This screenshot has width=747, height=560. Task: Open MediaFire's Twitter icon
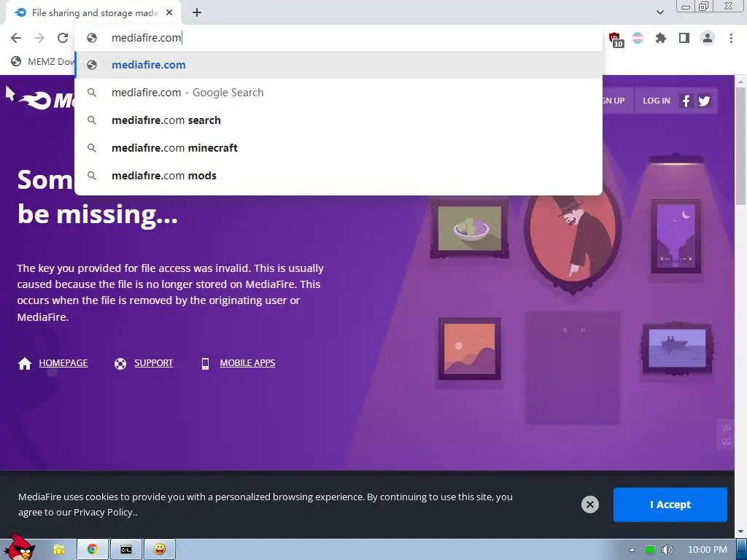coord(704,101)
